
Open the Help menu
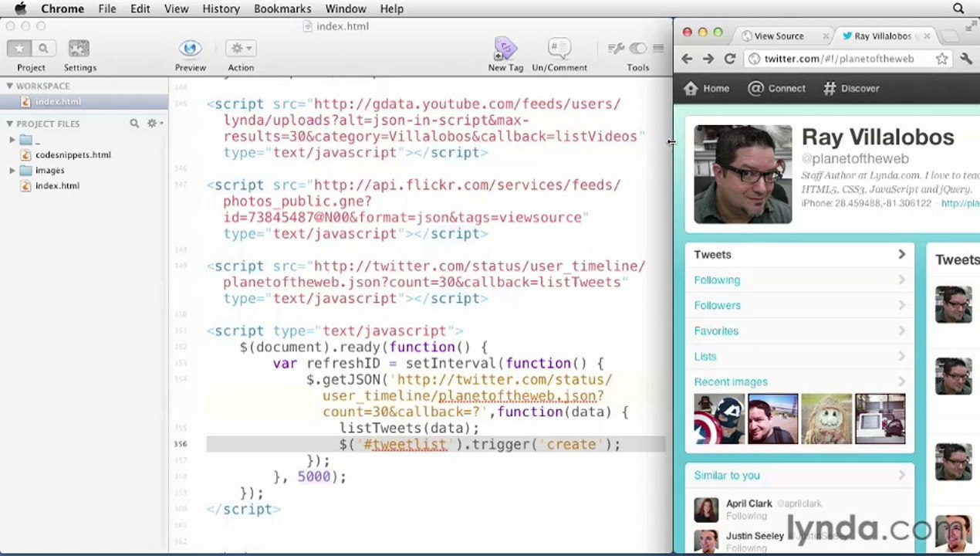(391, 8)
